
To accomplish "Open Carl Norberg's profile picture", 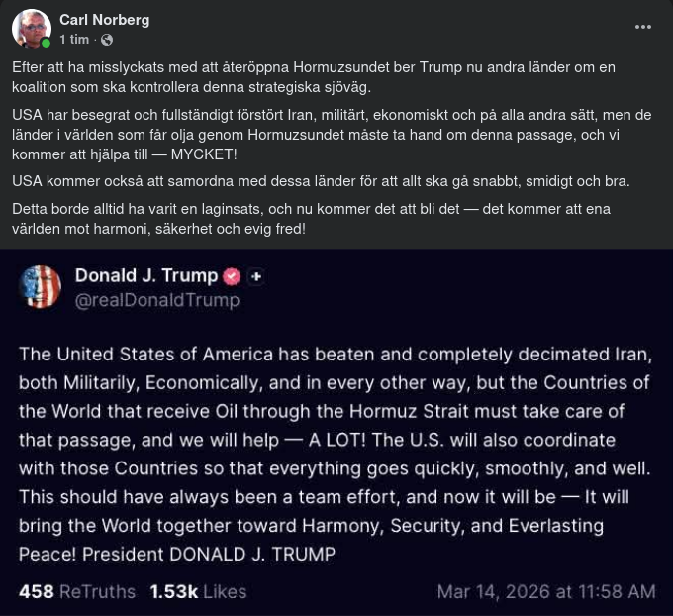I will pos(32,29).
